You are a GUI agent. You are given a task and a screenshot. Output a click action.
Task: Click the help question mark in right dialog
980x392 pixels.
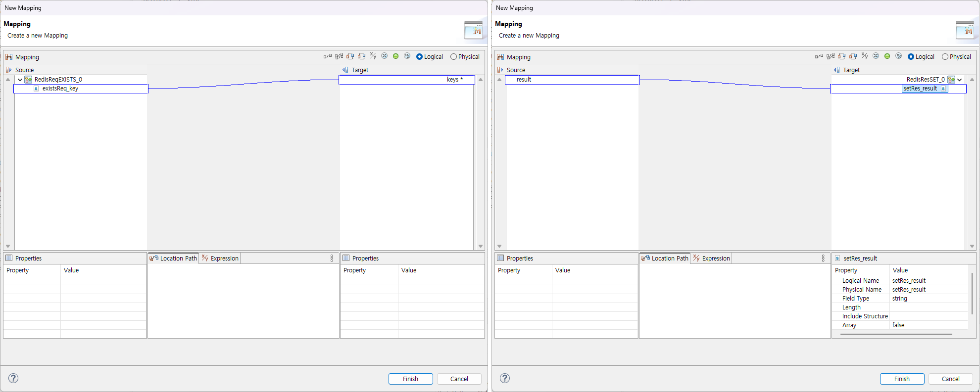505,378
